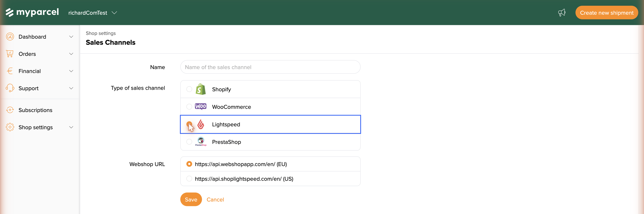Image resolution: width=644 pixels, height=214 pixels.
Task: Click the https://api.webshopapp.com/en/ (EU) text
Action: click(x=241, y=164)
